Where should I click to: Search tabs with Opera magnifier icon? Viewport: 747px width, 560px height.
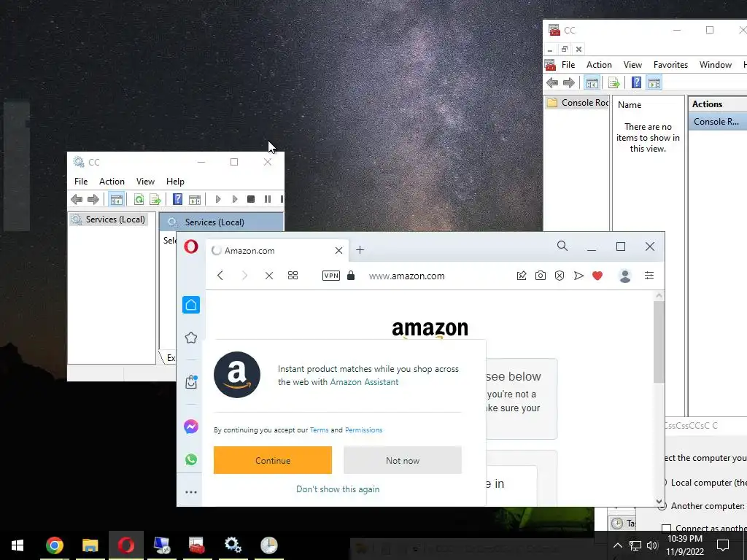562,246
